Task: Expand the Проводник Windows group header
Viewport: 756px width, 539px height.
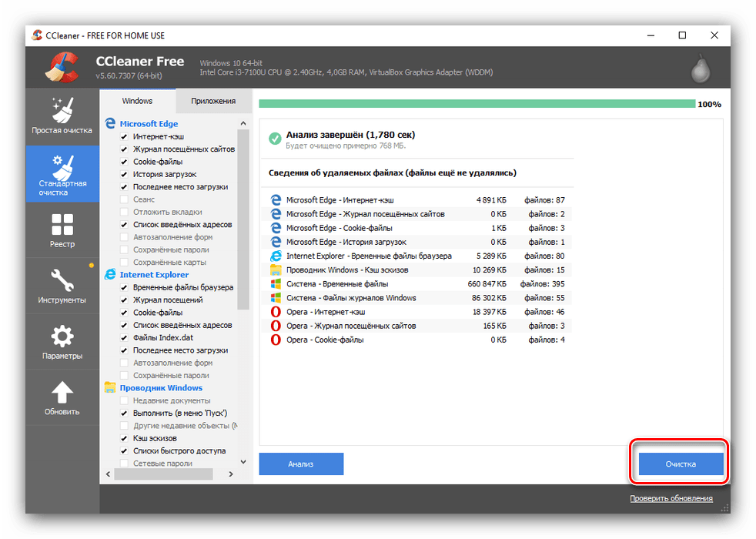Action: pos(160,388)
